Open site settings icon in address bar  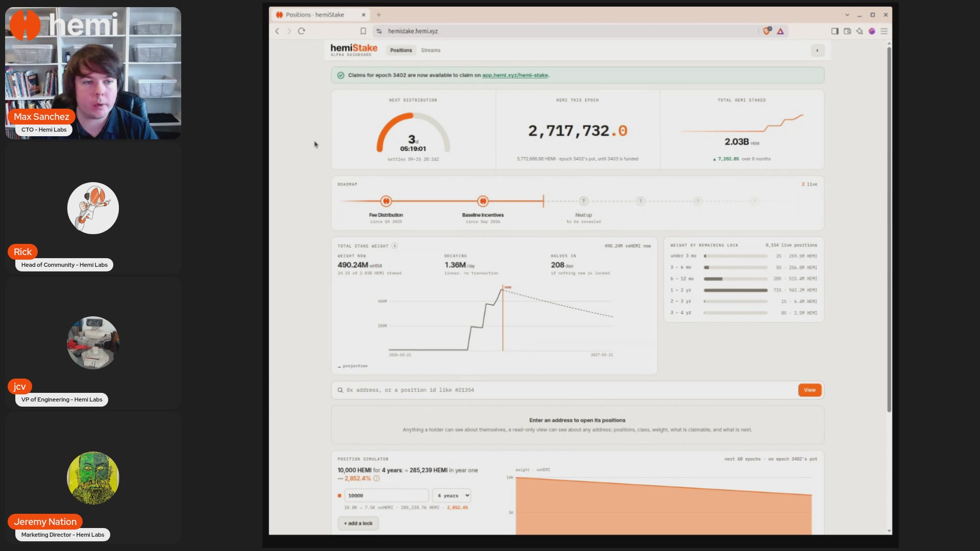(x=379, y=31)
